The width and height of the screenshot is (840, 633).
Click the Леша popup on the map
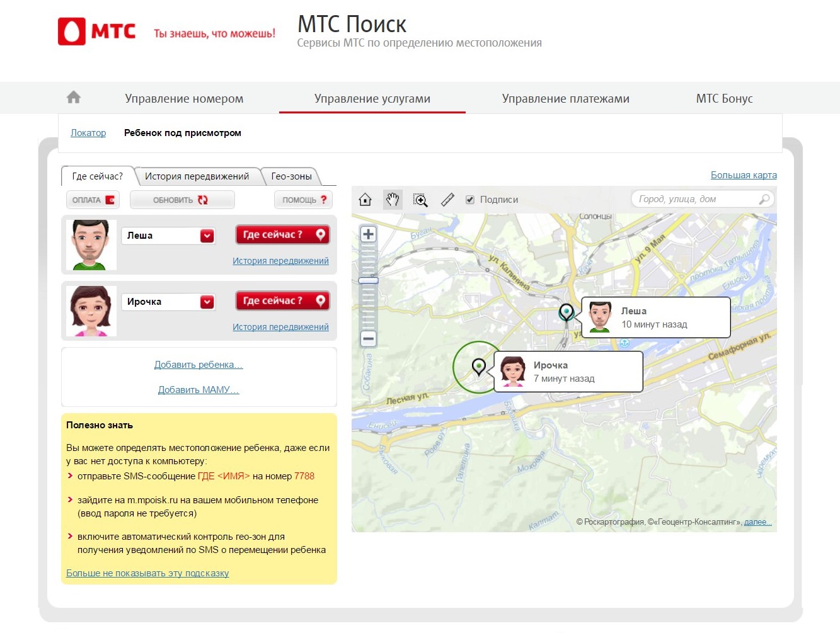pyautogui.click(x=656, y=317)
